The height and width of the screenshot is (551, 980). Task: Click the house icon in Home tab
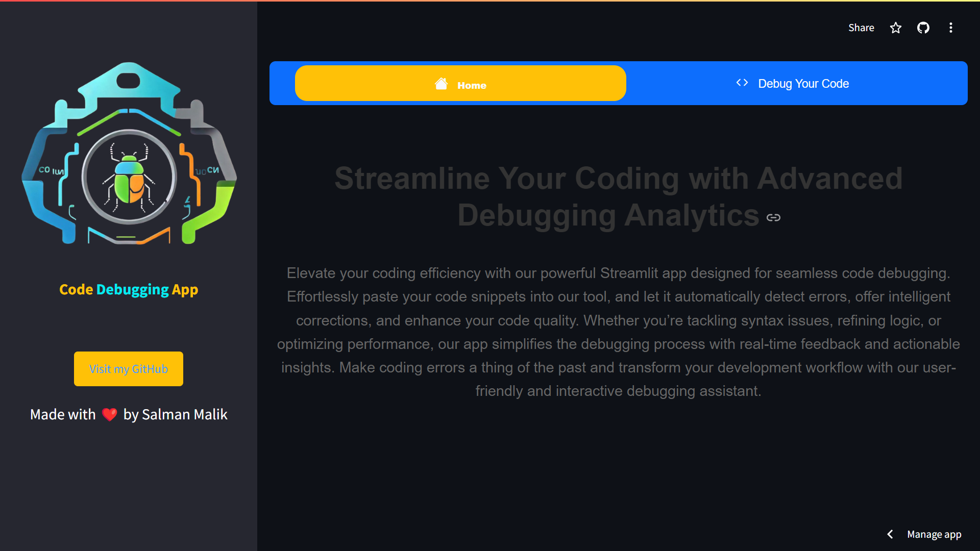[x=442, y=84]
